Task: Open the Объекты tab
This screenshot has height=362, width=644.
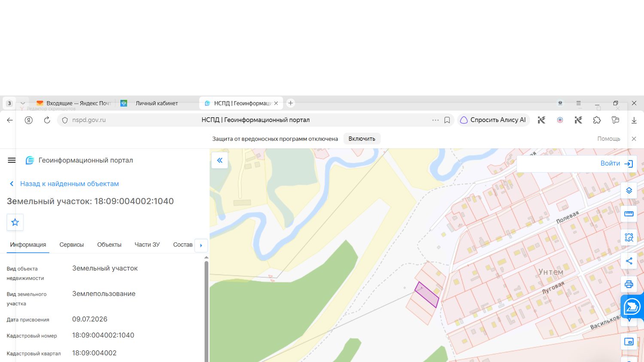Action: 109,244
